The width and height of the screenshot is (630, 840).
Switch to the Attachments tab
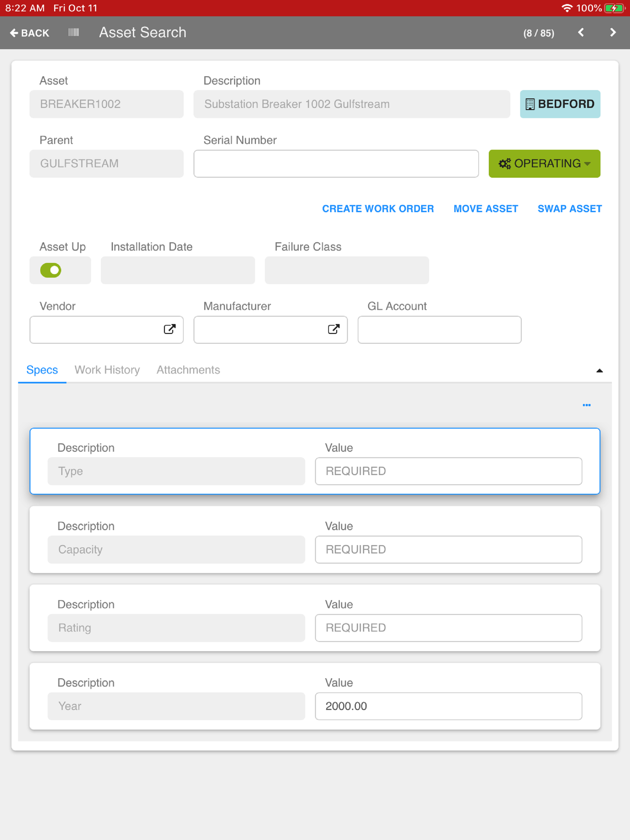(188, 370)
